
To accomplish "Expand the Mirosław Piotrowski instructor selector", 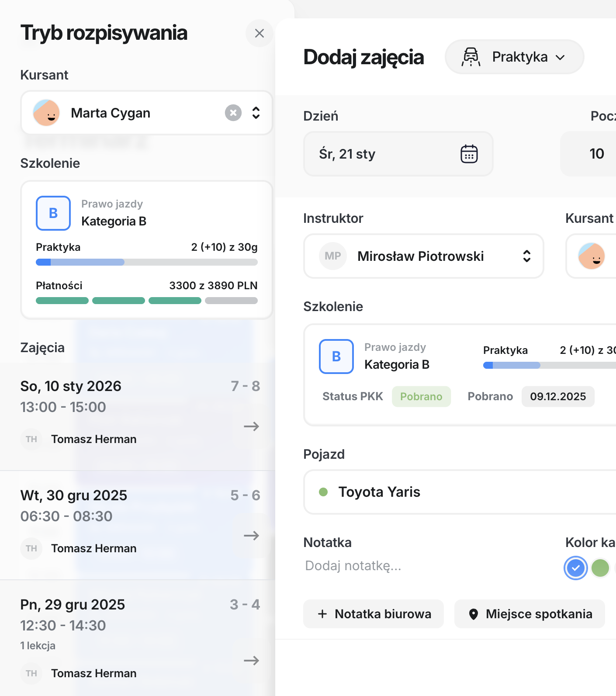I will click(x=526, y=256).
